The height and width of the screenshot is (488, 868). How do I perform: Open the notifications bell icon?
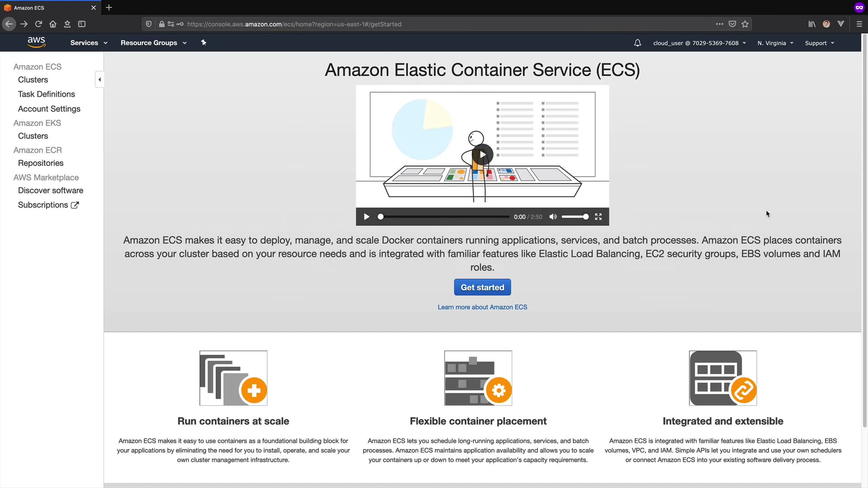[x=637, y=43]
